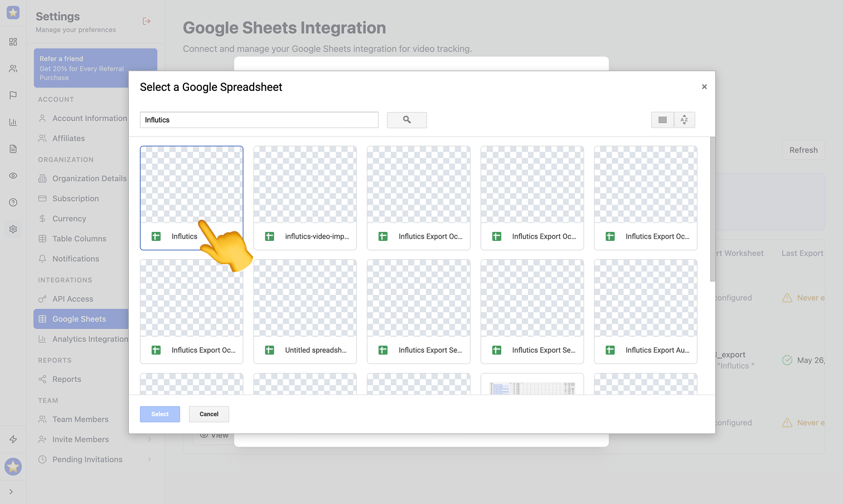Click the Reports share-node icon

click(x=42, y=379)
